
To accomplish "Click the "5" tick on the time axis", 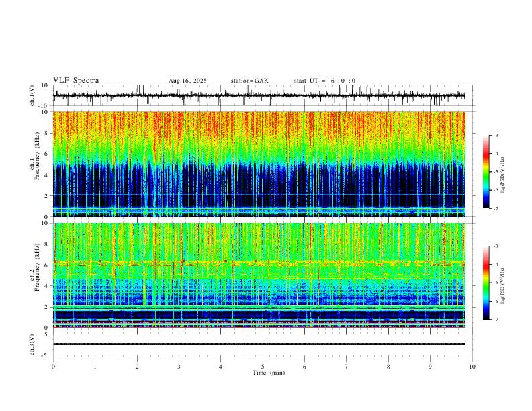I will coord(263,367).
